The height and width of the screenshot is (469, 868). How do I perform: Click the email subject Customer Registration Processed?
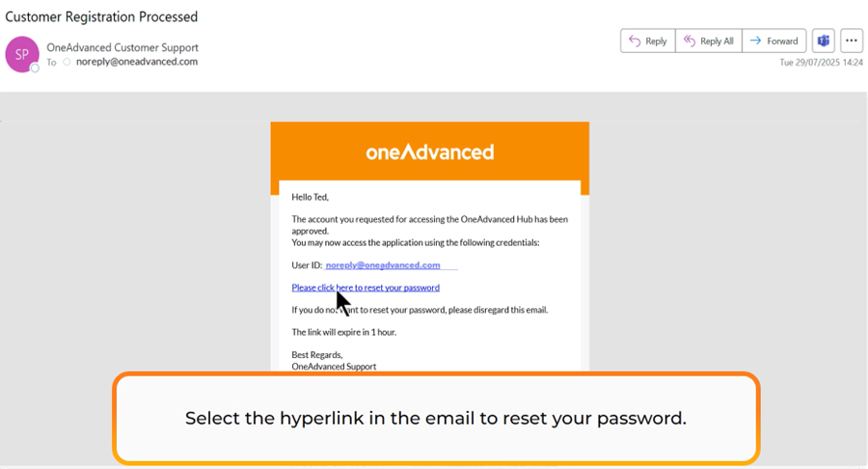point(102,16)
